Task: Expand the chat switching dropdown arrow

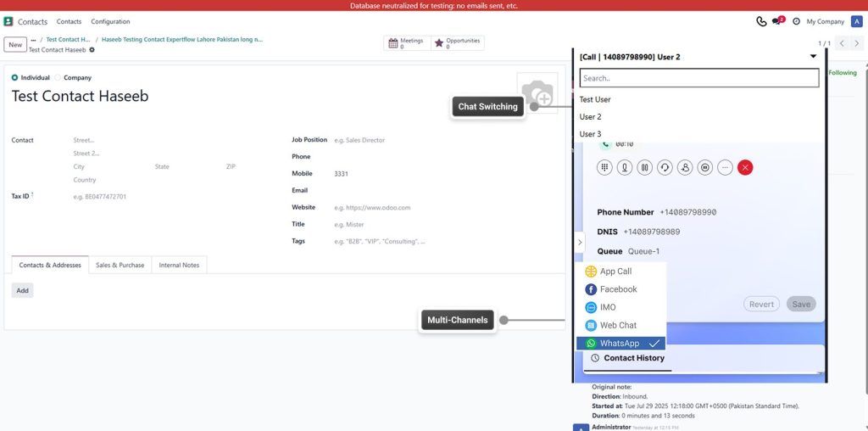Action: click(x=813, y=57)
